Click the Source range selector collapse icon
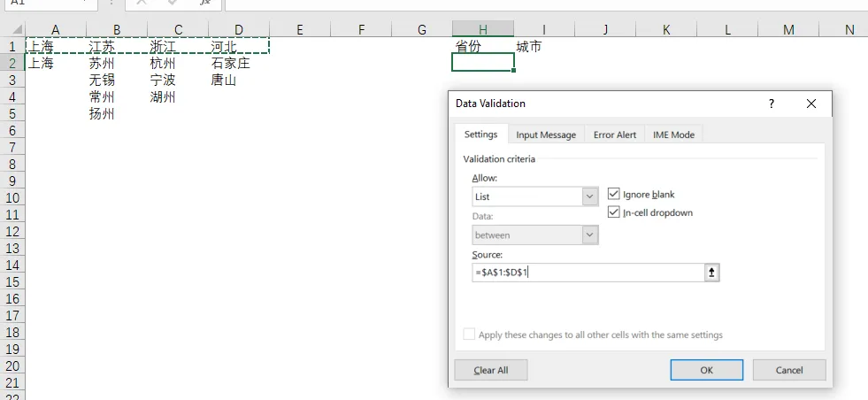The image size is (868, 400). point(711,273)
